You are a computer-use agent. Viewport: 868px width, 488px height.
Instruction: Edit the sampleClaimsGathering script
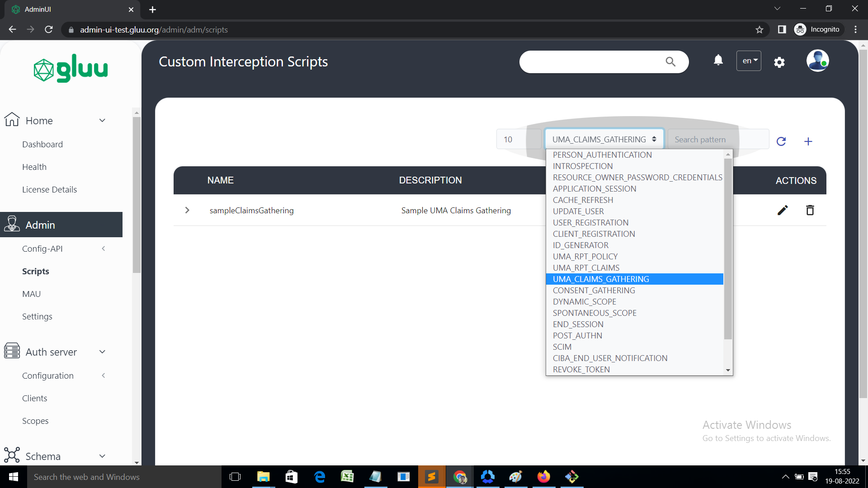tap(783, 210)
